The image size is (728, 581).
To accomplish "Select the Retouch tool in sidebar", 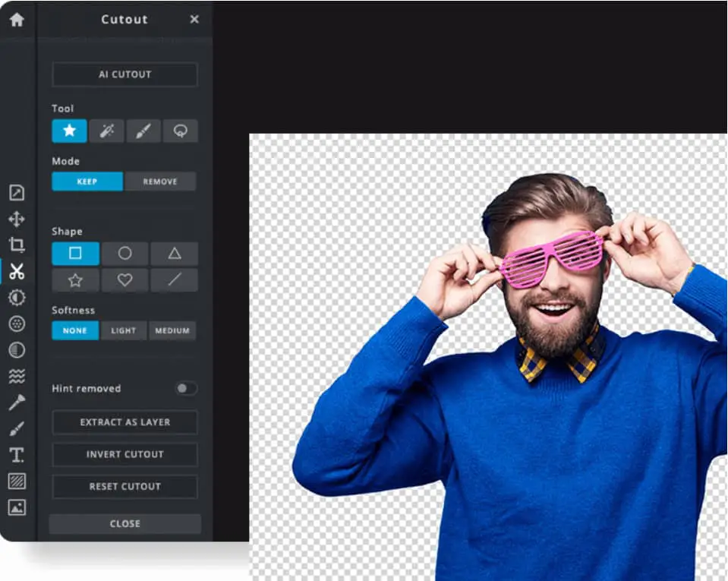I will (x=17, y=403).
